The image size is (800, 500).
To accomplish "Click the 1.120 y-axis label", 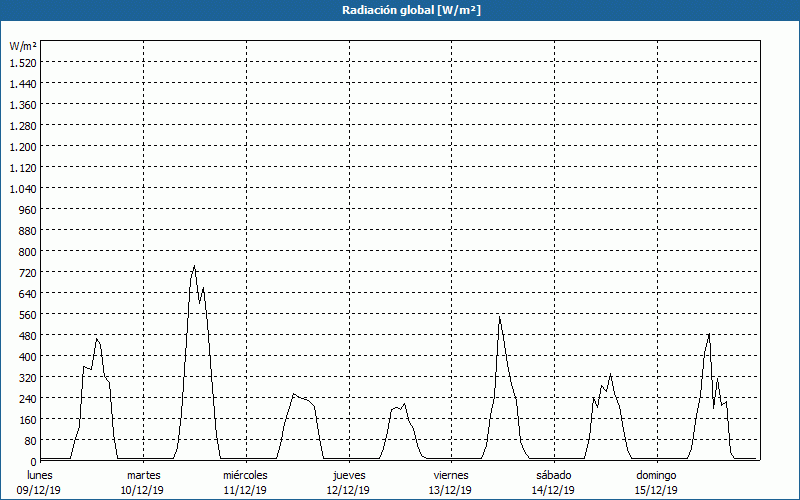I will [23, 167].
